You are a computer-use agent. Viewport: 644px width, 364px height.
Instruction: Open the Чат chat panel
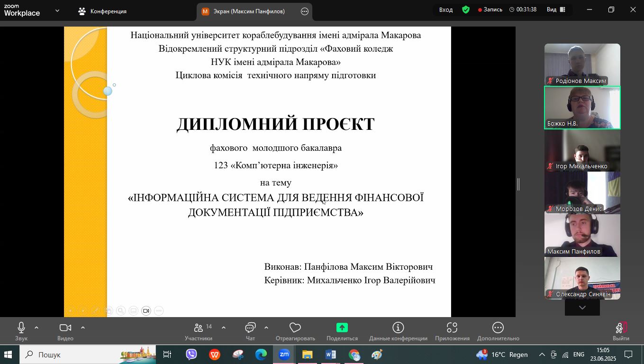(x=250, y=328)
